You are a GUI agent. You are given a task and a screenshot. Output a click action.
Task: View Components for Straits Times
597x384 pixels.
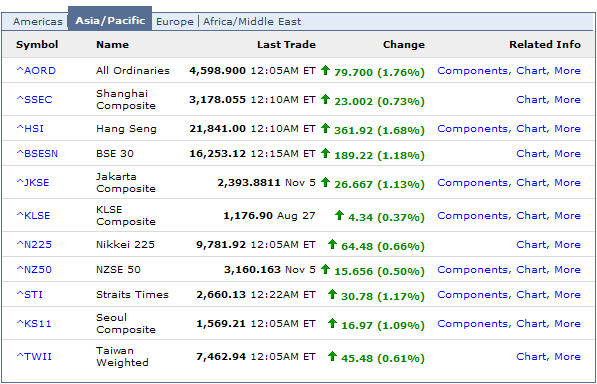click(472, 295)
